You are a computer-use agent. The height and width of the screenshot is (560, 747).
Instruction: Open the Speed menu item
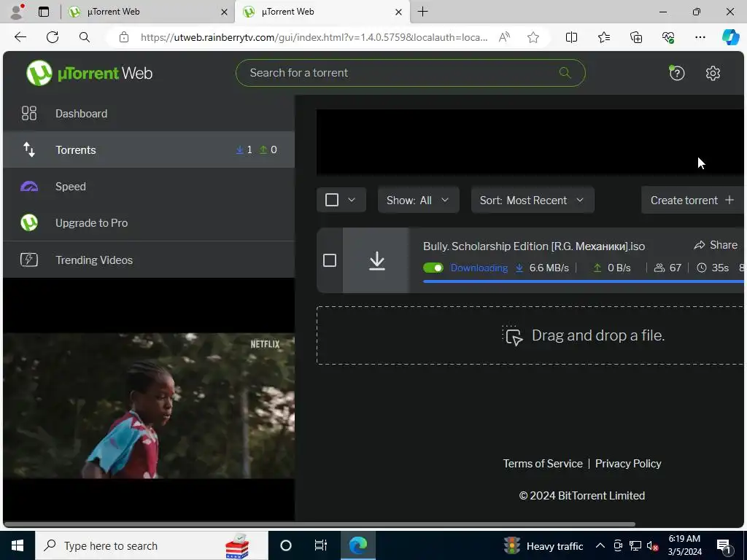pos(149,186)
